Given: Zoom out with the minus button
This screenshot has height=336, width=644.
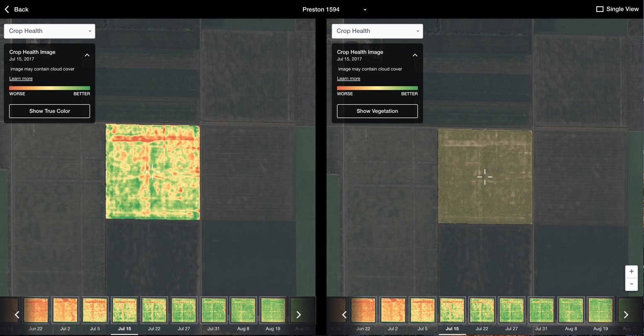Looking at the screenshot, I should click(x=631, y=284).
